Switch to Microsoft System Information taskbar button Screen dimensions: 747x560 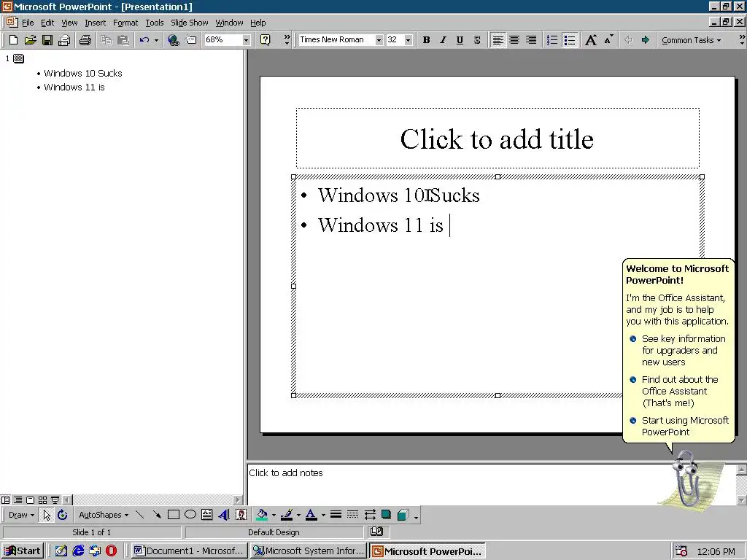pos(309,551)
